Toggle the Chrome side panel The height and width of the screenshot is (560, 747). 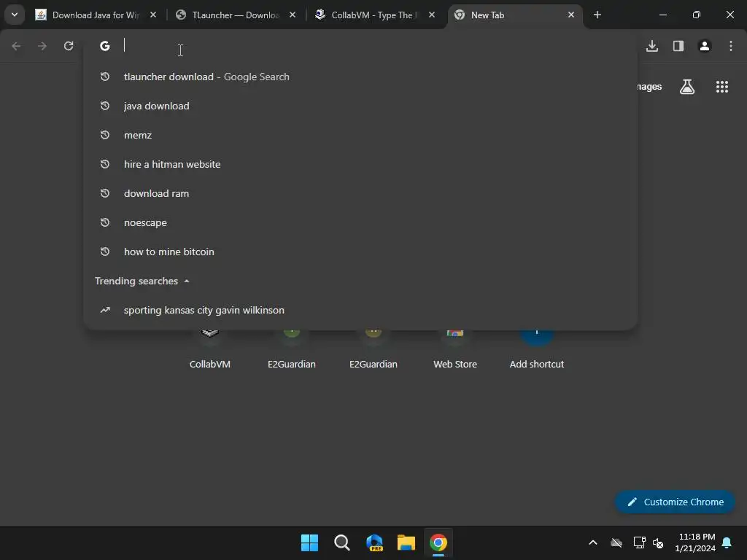coord(678,46)
